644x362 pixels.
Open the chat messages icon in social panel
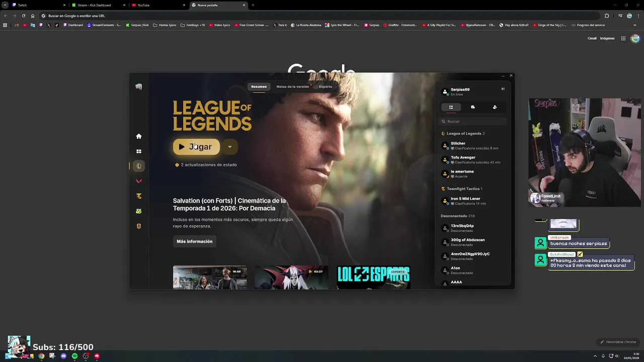(x=473, y=107)
